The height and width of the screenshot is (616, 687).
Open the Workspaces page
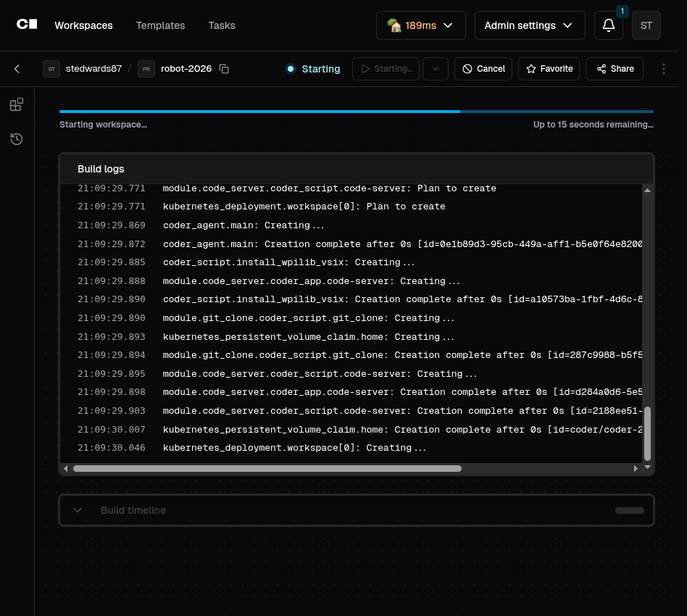coord(83,25)
